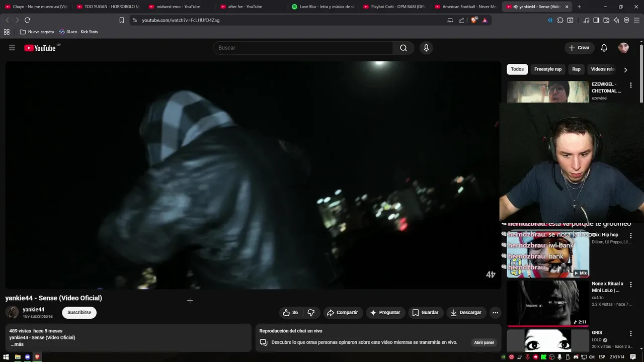The height and width of the screenshot is (362, 644).
Task: Open the Brave media playlist music icon
Action: point(586,20)
